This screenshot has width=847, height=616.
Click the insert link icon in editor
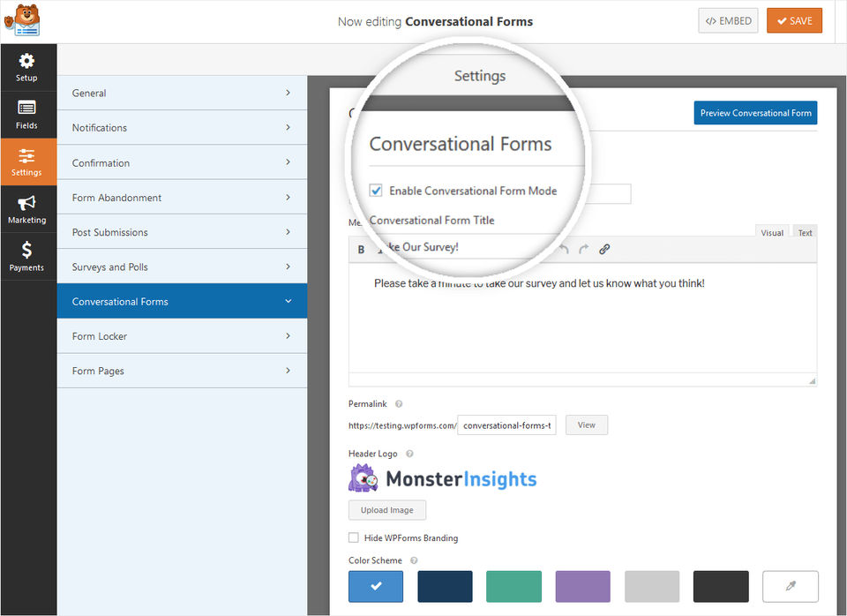[604, 250]
